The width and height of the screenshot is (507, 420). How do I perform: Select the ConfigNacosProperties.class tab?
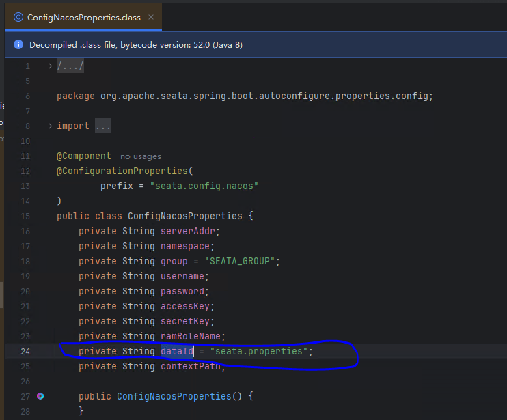(x=83, y=18)
